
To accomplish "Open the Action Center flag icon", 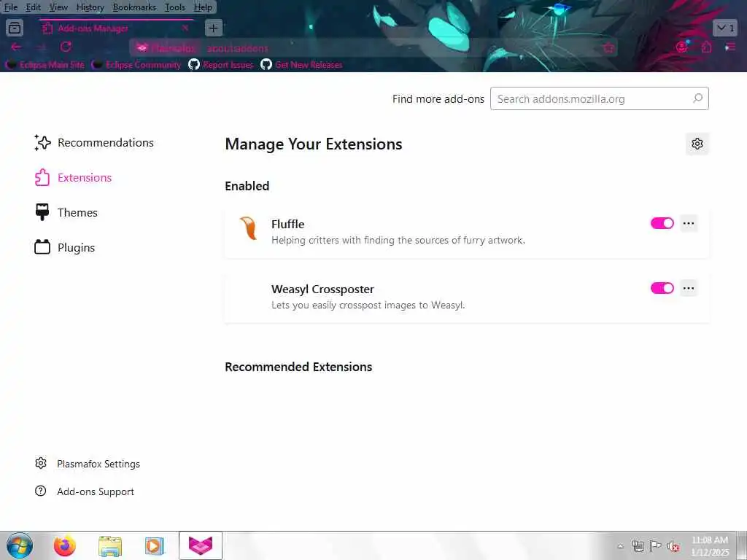I will tap(656, 546).
